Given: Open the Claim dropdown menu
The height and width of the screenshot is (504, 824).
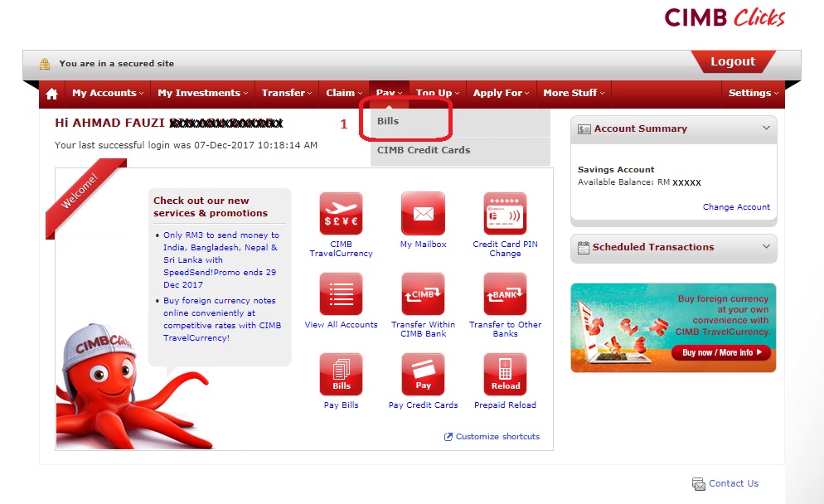Looking at the screenshot, I should coord(344,93).
